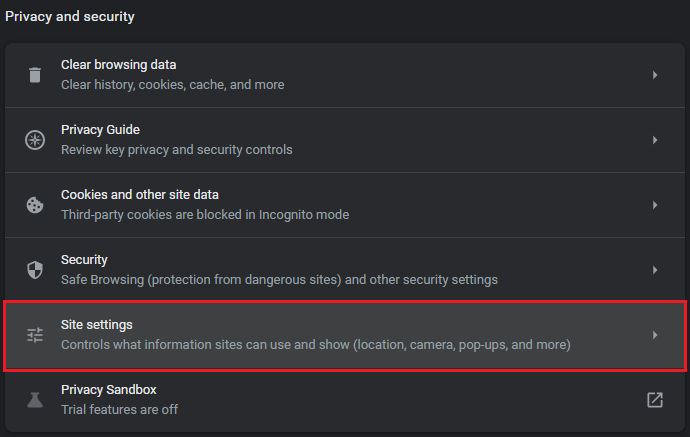Image resolution: width=690 pixels, height=437 pixels.
Task: Expand the Privacy Guide chevron arrow
Action: tap(655, 140)
